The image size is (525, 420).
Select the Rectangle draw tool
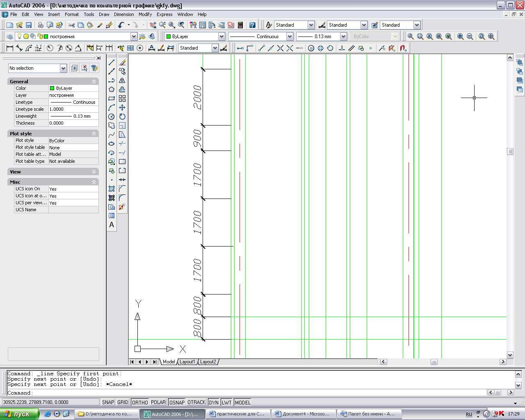point(112,98)
